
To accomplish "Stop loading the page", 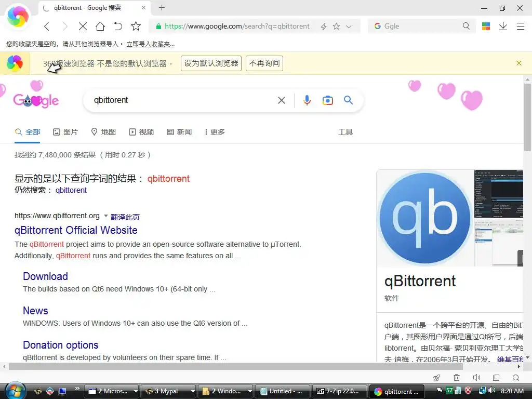I will [x=83, y=26].
